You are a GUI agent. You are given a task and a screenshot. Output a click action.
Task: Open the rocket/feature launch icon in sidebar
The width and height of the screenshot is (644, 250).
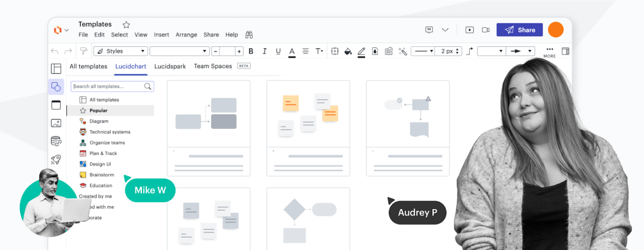pyautogui.click(x=56, y=159)
